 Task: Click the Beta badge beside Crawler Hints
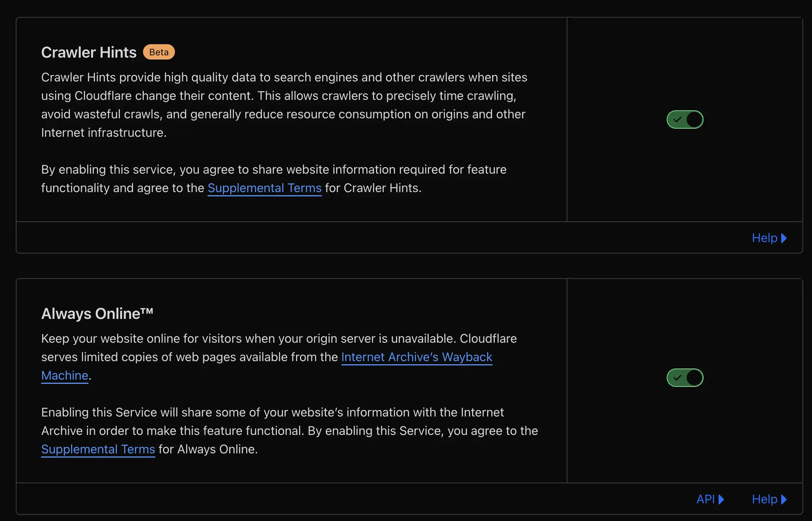point(159,52)
